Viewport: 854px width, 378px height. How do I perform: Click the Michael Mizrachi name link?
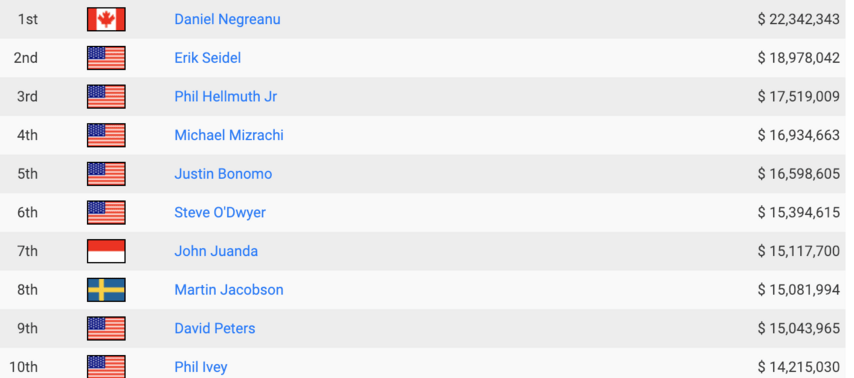[229, 135]
